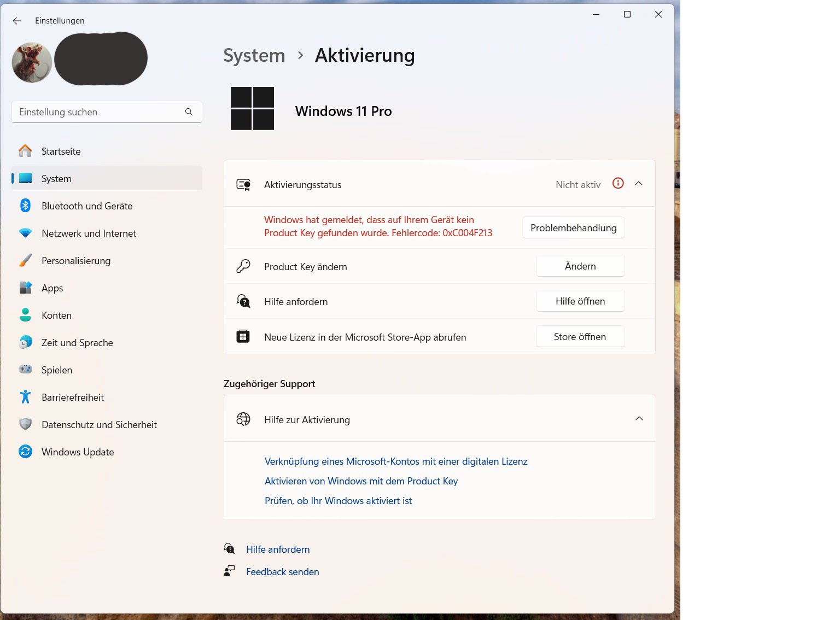Navigate to Windows Update

[x=107, y=452]
